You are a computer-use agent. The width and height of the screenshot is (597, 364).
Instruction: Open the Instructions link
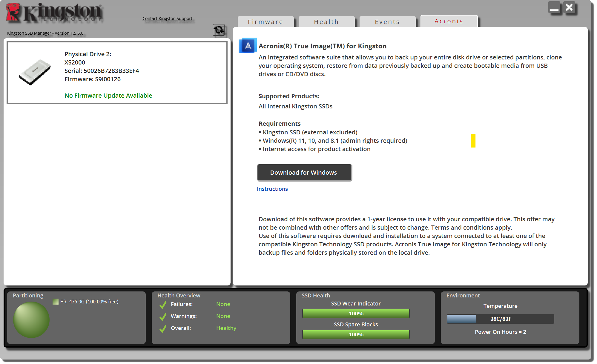click(272, 189)
